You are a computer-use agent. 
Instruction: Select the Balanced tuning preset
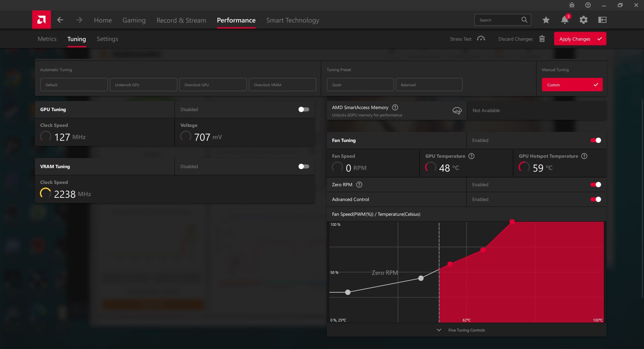click(x=429, y=85)
